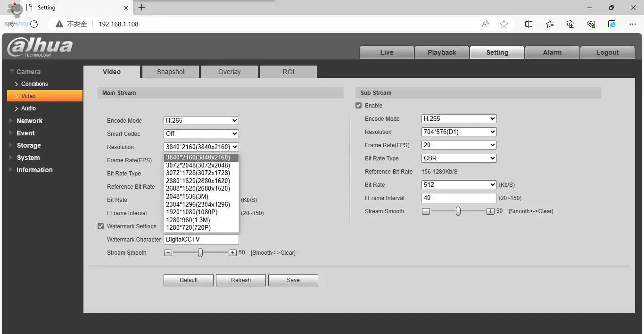644x334 pixels.
Task: Expand the Network section in sidebar
Action: click(x=30, y=120)
